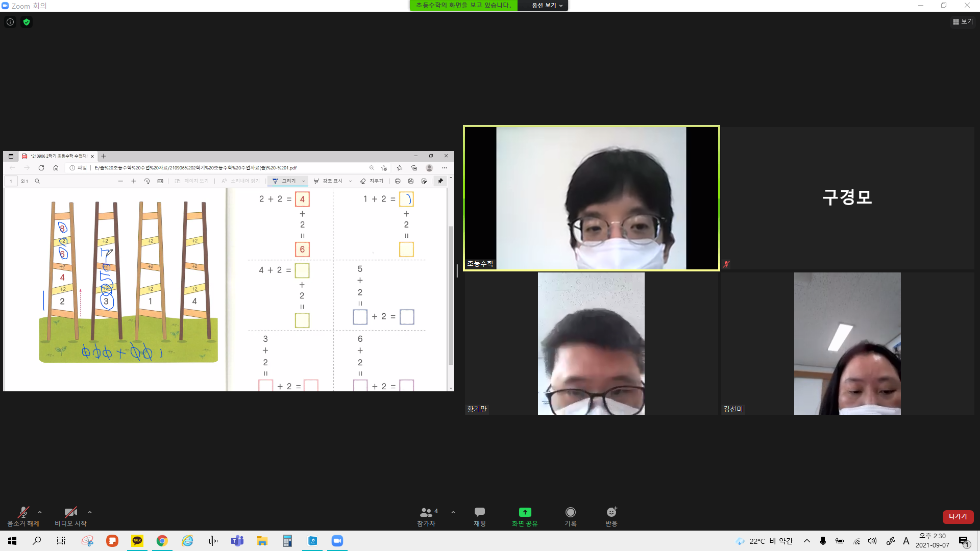Viewport: 980px width, 551px height.
Task: Expand participants options arrow
Action: coord(453,512)
